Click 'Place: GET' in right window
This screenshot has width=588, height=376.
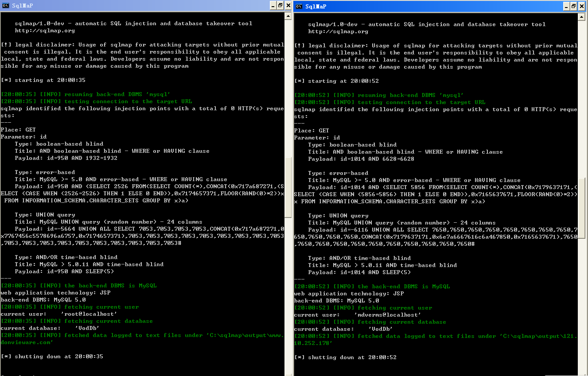coord(312,131)
